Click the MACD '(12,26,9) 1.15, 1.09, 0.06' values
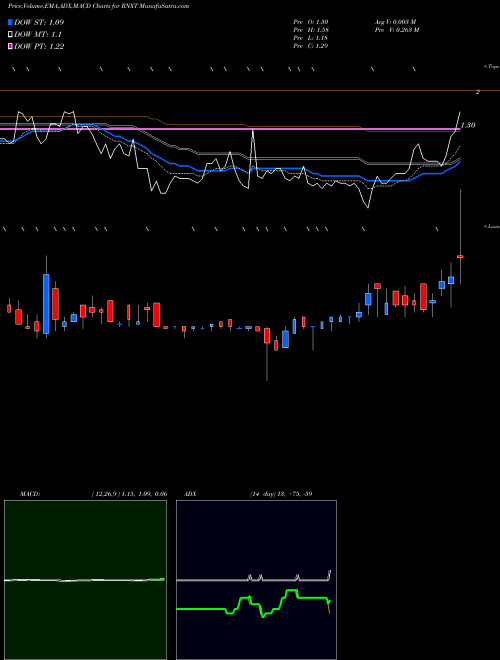This screenshot has height=660, width=500. point(129,494)
